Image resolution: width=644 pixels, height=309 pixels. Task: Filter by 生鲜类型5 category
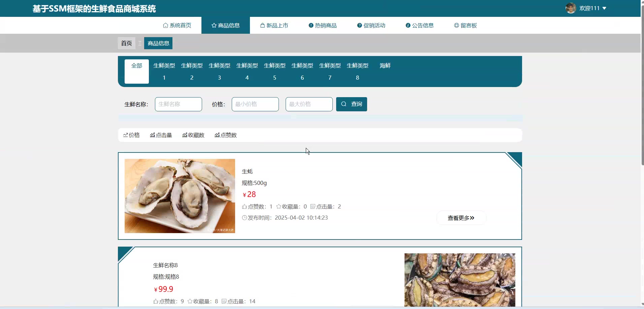275,72
